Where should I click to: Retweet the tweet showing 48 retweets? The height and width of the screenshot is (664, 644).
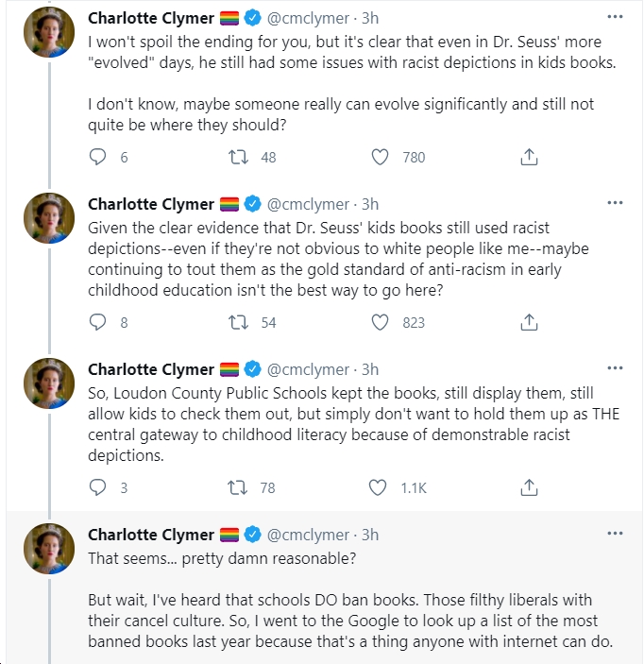(x=238, y=157)
